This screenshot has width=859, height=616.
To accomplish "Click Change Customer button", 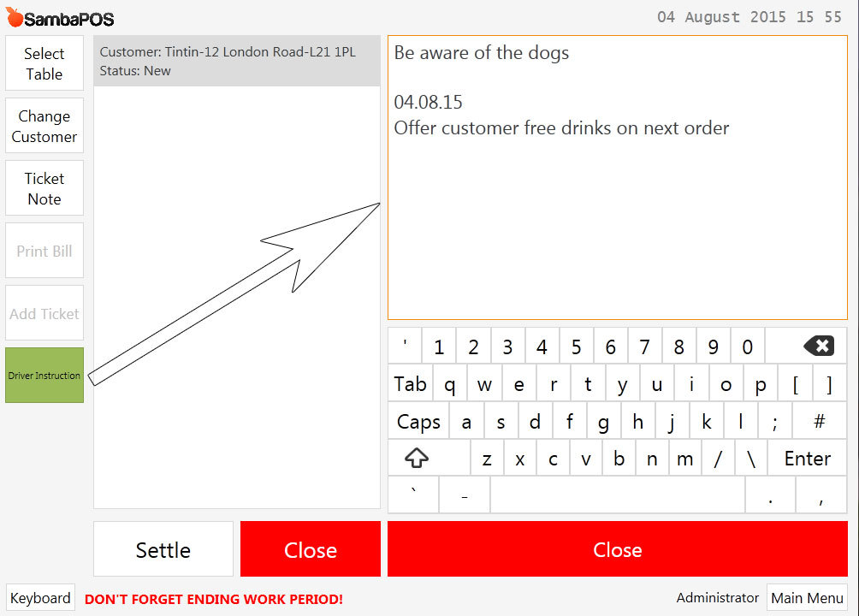I will coord(44,126).
